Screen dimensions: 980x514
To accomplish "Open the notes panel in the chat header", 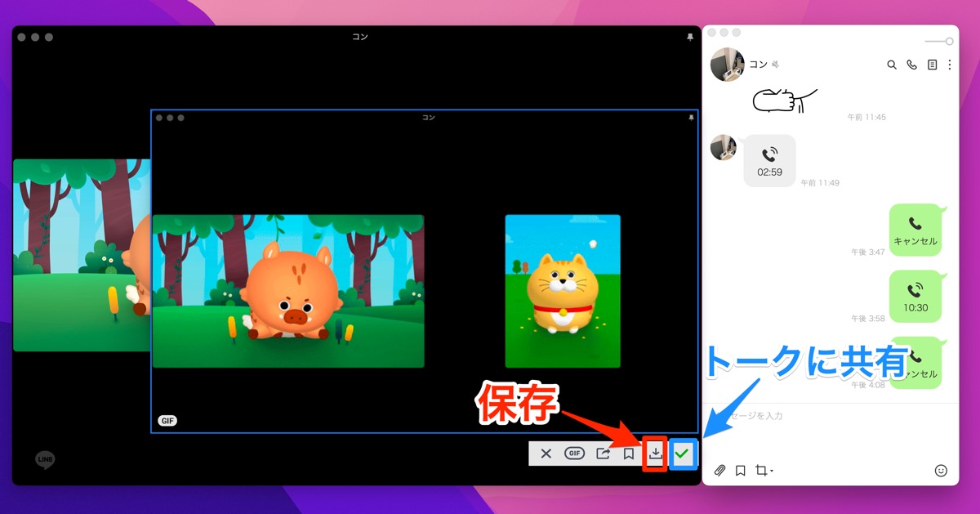I will (932, 64).
